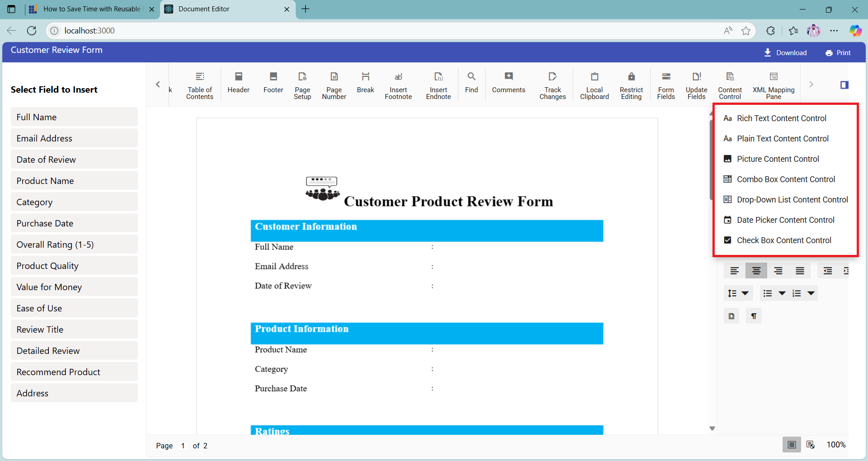This screenshot has width=868, height=461.
Task: Open the Restrict Editing options
Action: [631, 85]
